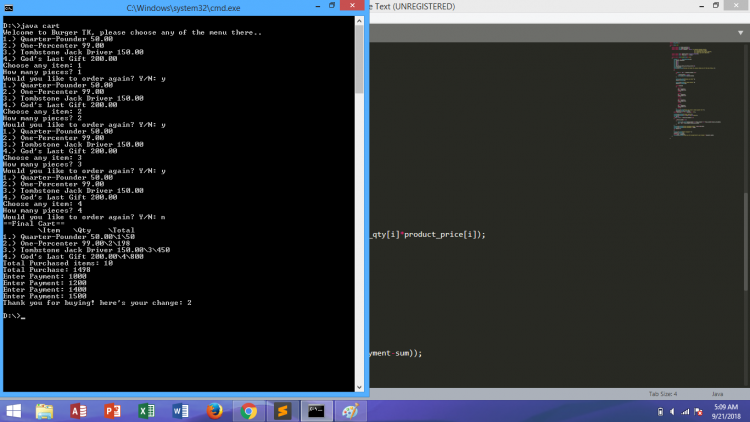Launch Excel from taskbar
The height and width of the screenshot is (422, 750).
(x=146, y=411)
